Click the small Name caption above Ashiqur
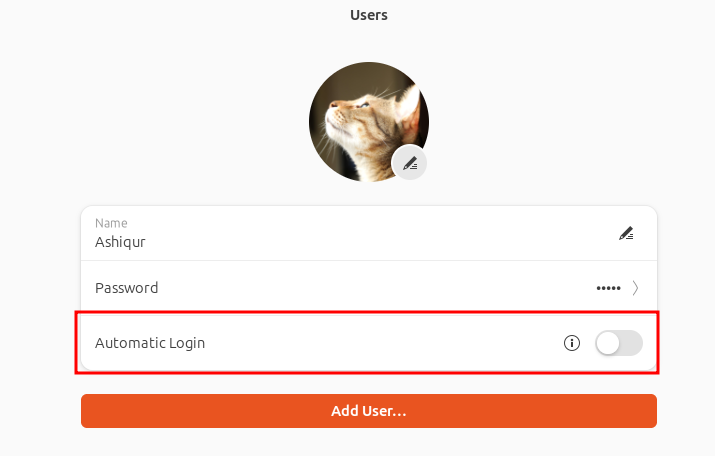Image resolution: width=715 pixels, height=456 pixels. 111,223
